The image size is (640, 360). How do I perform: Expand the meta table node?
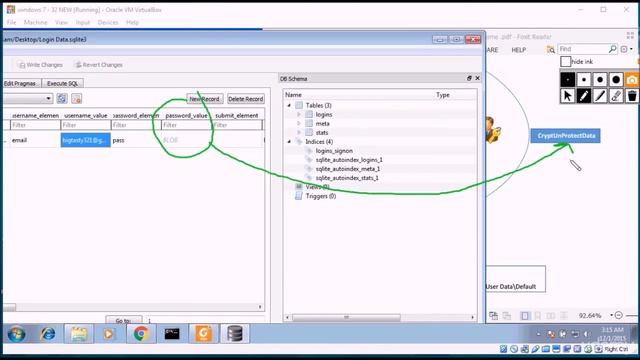[299, 123]
